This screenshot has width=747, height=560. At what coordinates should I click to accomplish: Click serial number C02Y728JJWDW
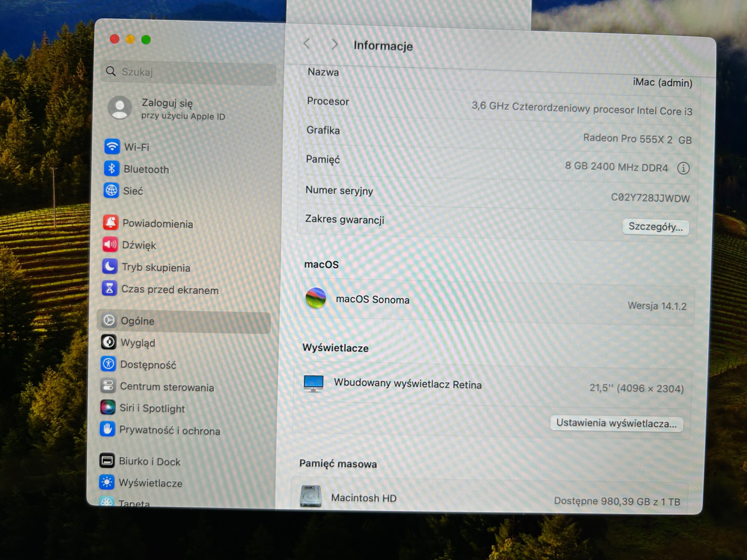click(650, 198)
